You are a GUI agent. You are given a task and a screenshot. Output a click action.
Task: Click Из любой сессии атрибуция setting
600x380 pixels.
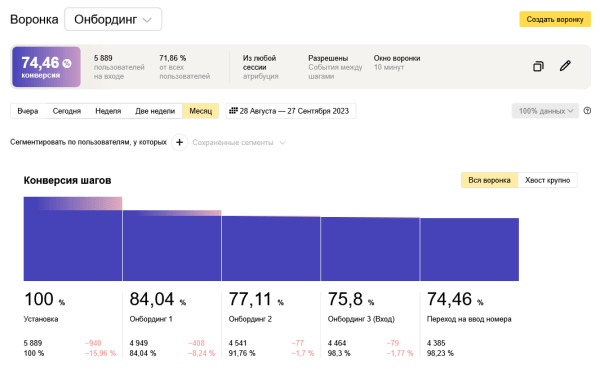pos(260,67)
